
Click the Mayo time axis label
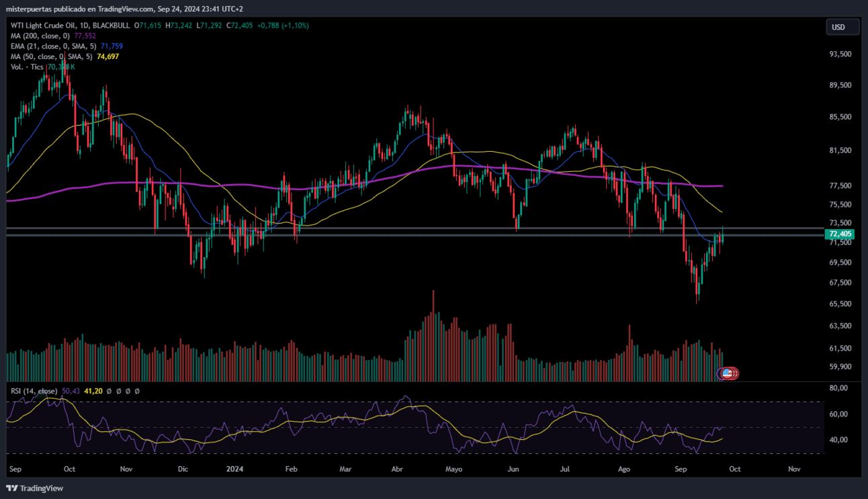click(x=454, y=469)
